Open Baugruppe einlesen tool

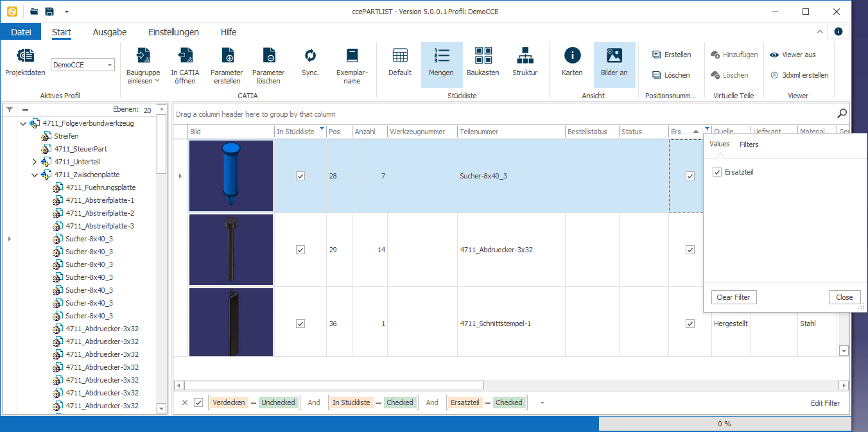click(144, 56)
